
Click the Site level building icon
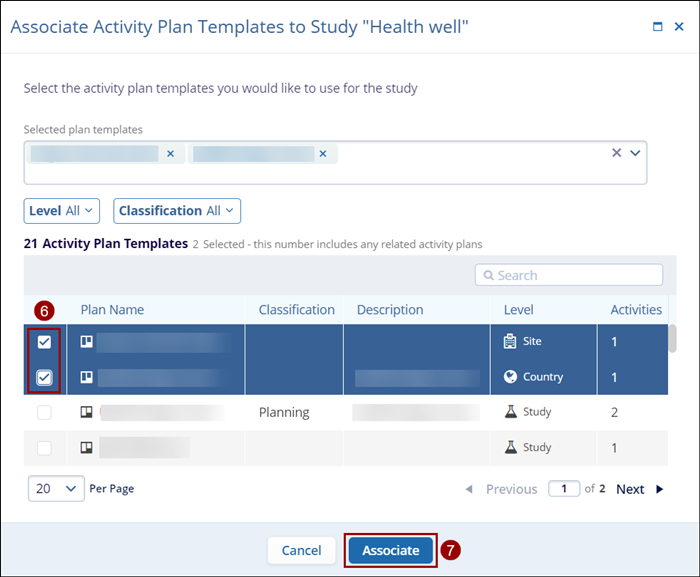510,341
